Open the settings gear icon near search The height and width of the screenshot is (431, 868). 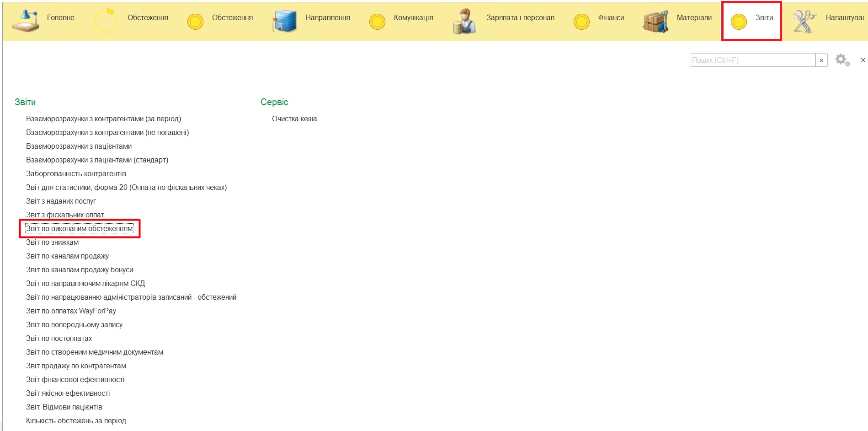tap(842, 60)
